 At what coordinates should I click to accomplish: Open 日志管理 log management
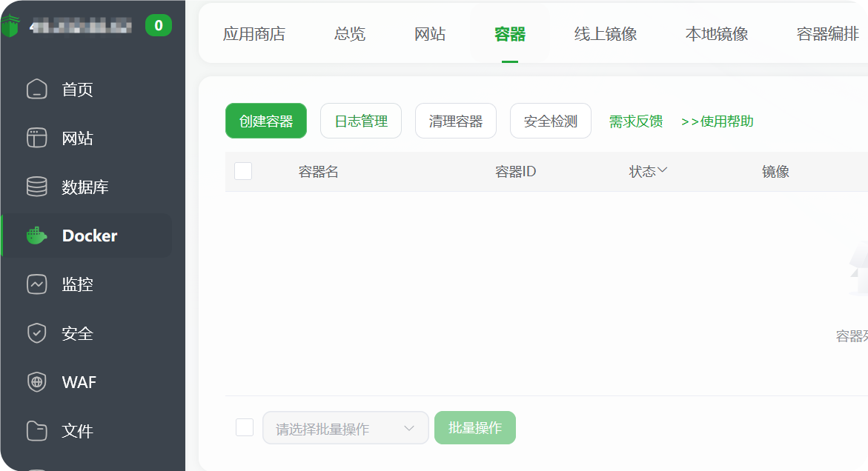pyautogui.click(x=360, y=120)
